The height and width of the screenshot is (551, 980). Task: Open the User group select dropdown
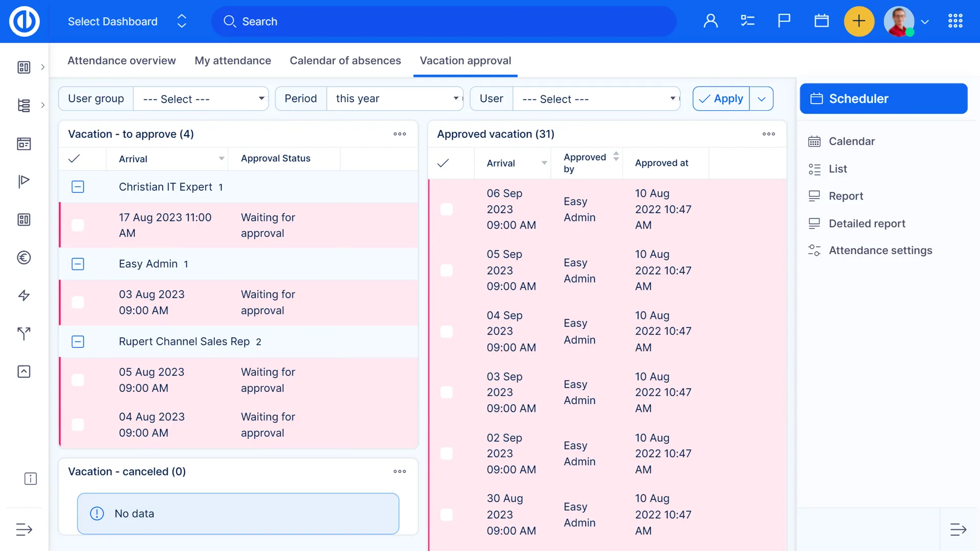click(x=201, y=98)
